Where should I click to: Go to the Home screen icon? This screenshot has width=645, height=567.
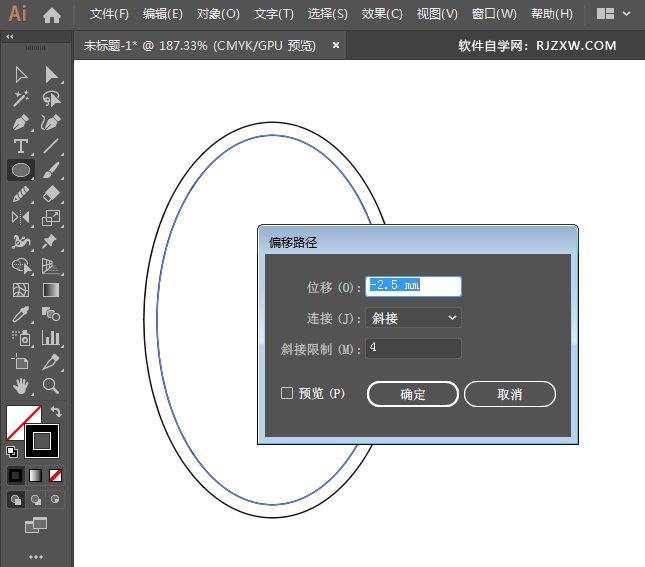point(52,15)
